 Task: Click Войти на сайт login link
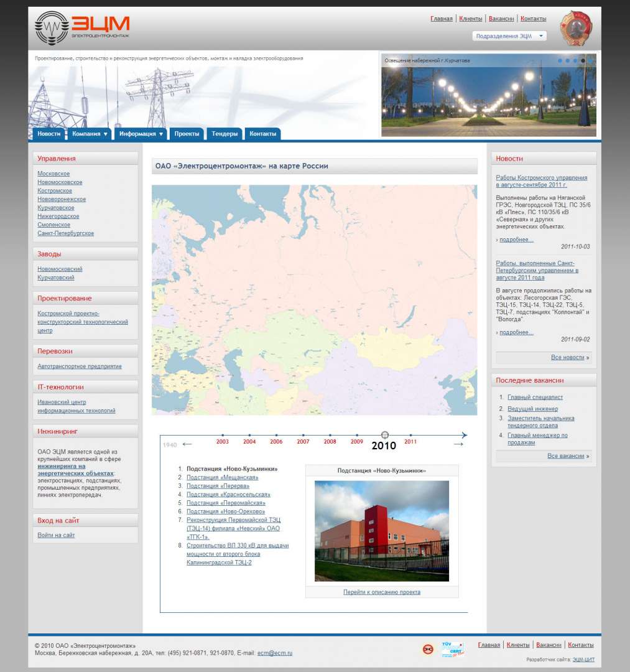[56, 535]
